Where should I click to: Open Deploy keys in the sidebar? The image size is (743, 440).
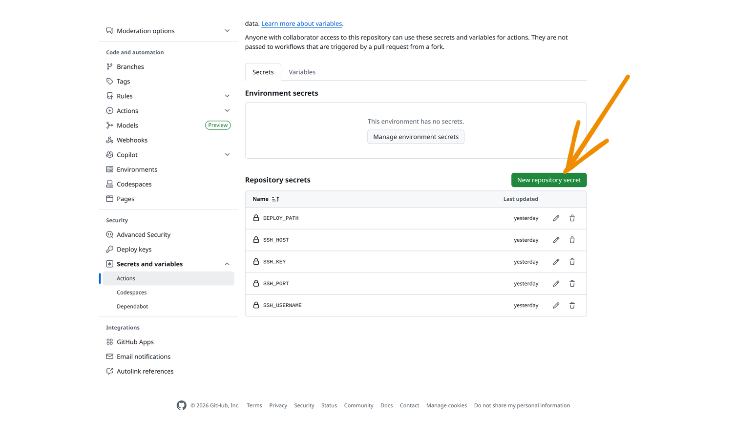pos(133,249)
